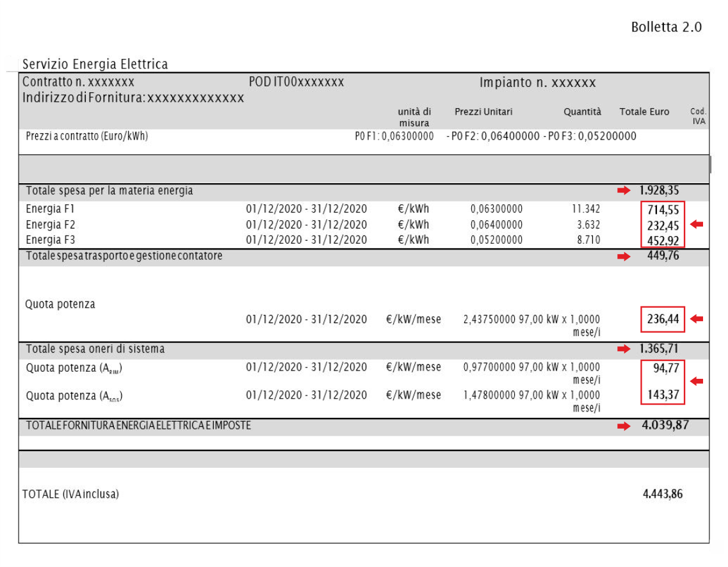Select the Servizio Energia Elettrica heading
The width and height of the screenshot is (728, 567).
(95, 64)
